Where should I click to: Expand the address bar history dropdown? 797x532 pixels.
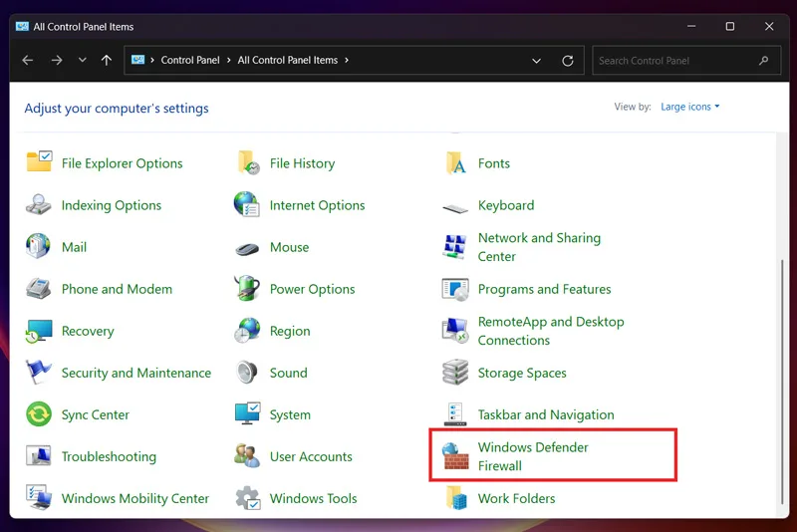click(536, 61)
